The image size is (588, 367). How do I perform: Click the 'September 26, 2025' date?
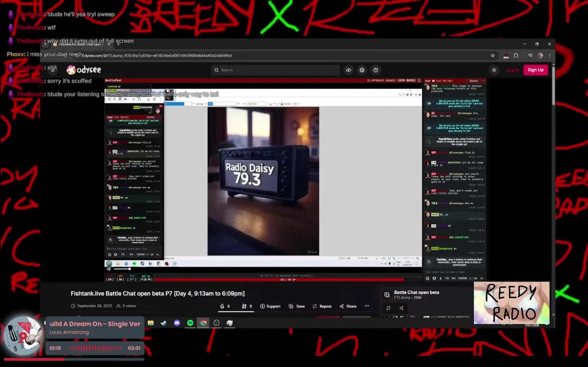[x=94, y=306]
